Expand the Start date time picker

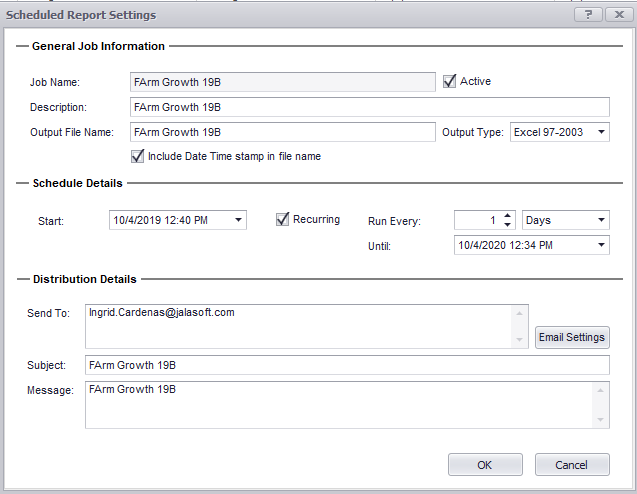[x=238, y=220]
